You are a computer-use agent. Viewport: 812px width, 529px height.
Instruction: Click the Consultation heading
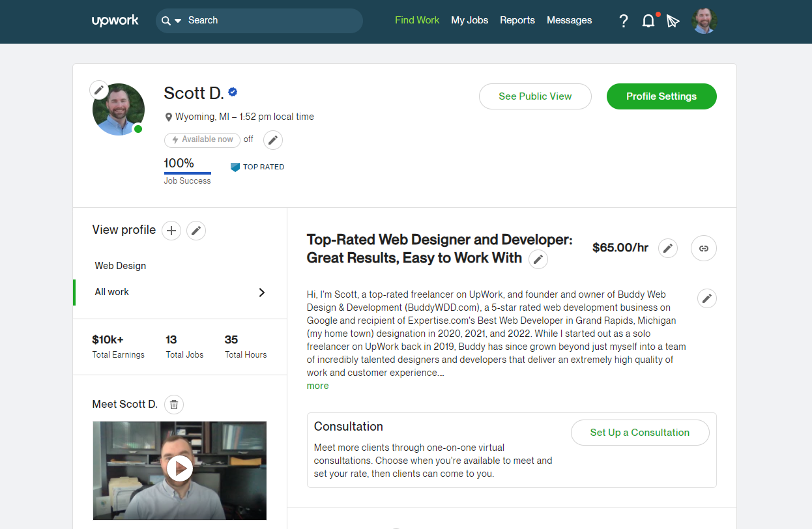pyautogui.click(x=349, y=427)
